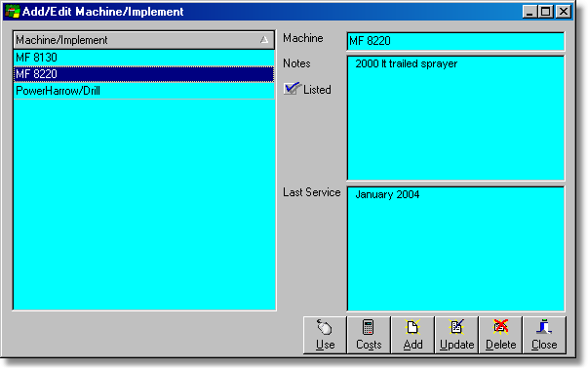Close the window using title bar X

[x=564, y=12]
